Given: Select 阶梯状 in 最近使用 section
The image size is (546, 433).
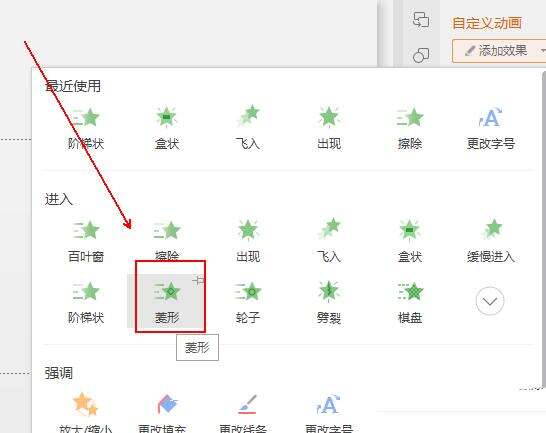Looking at the screenshot, I should click(86, 128).
